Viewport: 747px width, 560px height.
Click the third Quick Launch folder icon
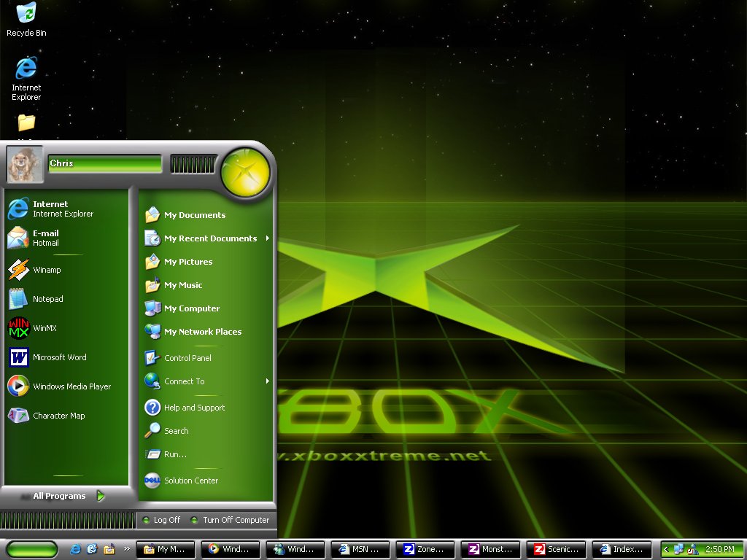pos(109,549)
